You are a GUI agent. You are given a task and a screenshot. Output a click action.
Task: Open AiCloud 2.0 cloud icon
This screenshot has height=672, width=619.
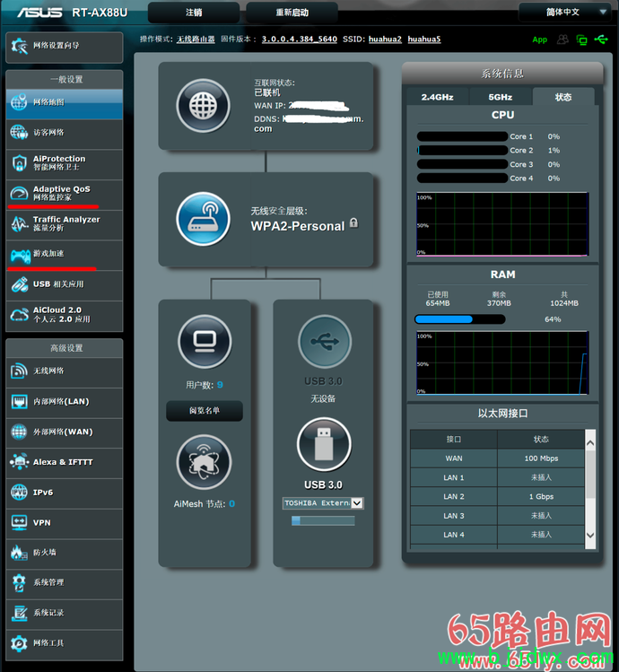[x=20, y=315]
